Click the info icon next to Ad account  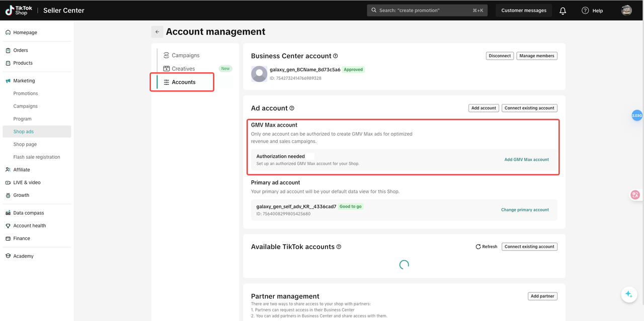(292, 108)
